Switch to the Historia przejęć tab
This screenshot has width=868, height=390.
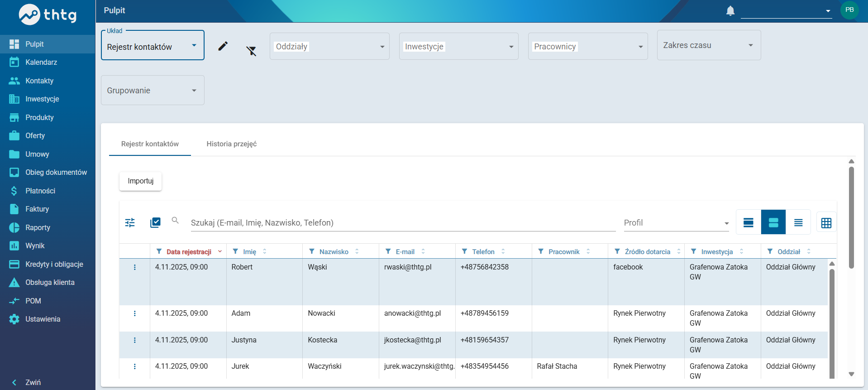(x=232, y=144)
